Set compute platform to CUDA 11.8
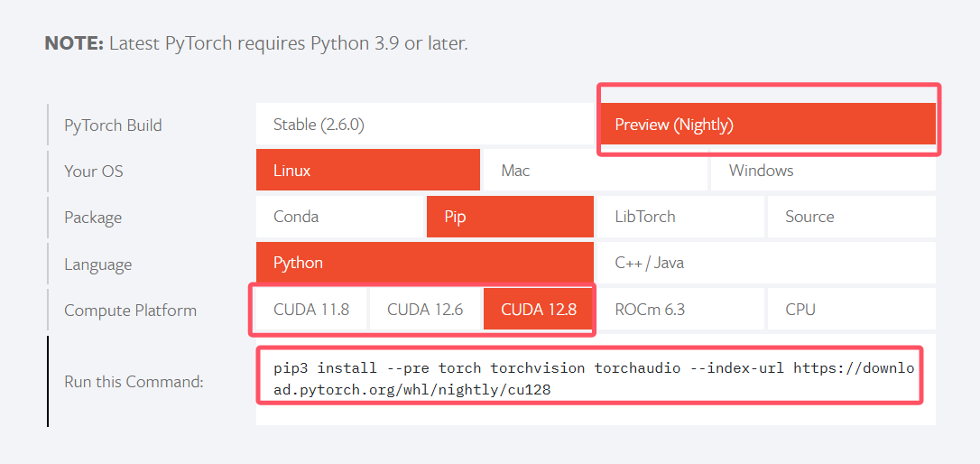 [311, 309]
